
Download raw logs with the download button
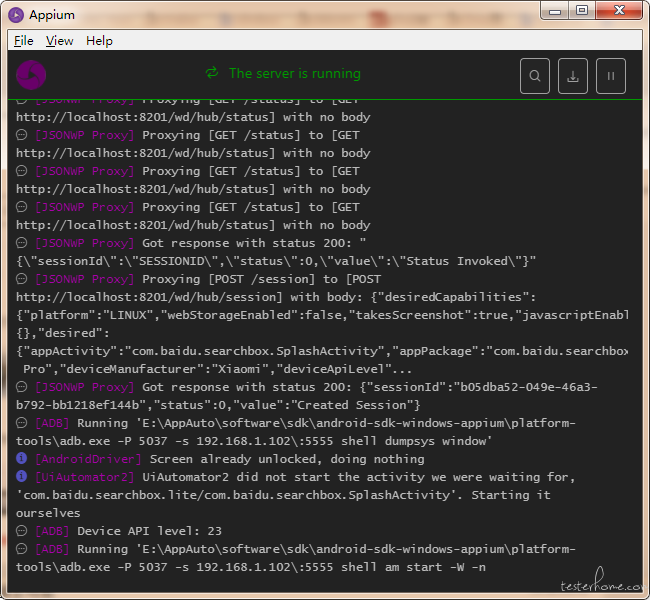[x=572, y=76]
